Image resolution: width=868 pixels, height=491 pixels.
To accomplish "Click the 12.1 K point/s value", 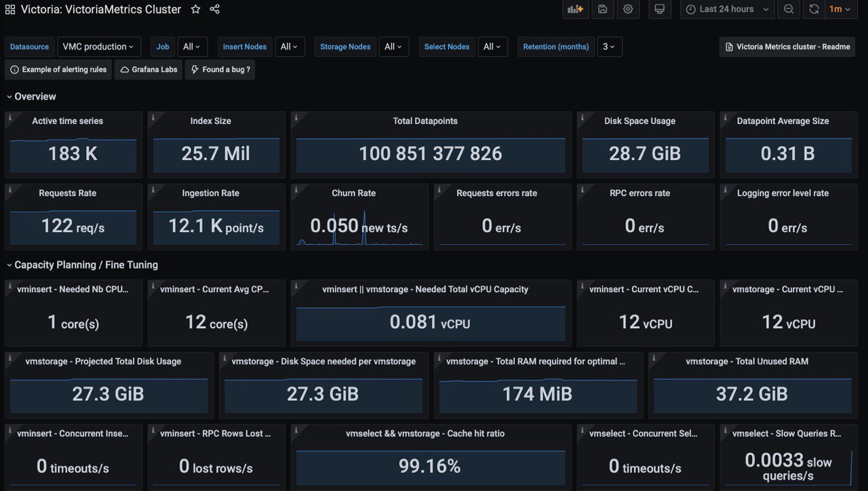I will click(x=216, y=226).
